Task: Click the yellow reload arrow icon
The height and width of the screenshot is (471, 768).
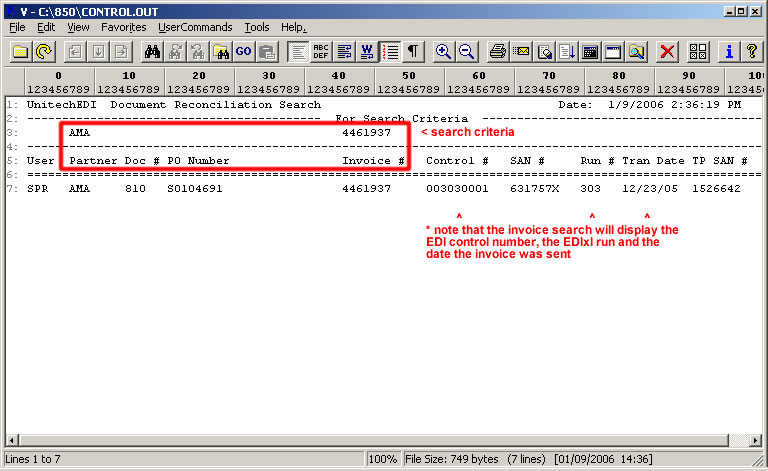Action: tap(43, 51)
